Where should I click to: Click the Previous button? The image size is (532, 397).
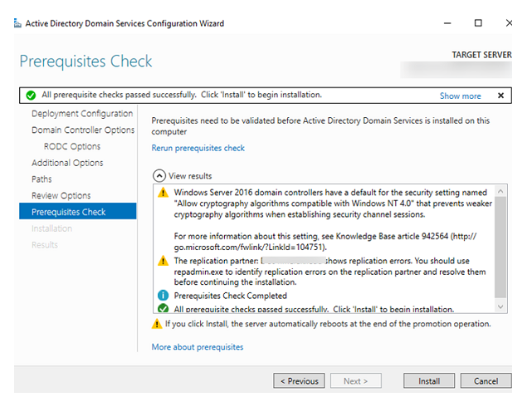point(299,380)
